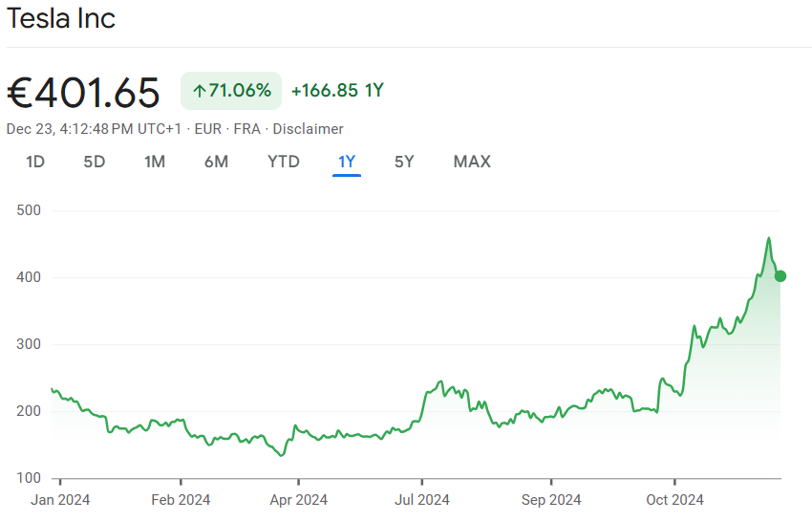The width and height of the screenshot is (812, 522).
Task: Click the Dec 23 timestamp text
Action: click(94, 129)
